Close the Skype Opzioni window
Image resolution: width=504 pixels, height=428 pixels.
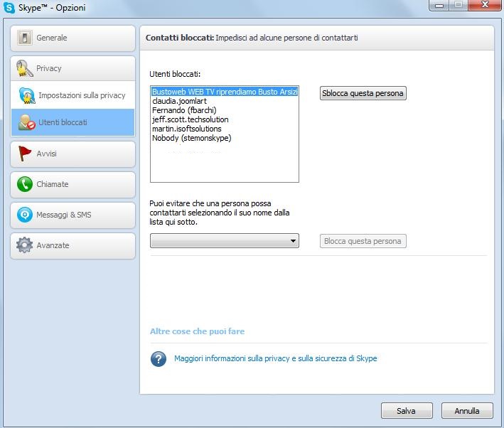tap(485, 5)
